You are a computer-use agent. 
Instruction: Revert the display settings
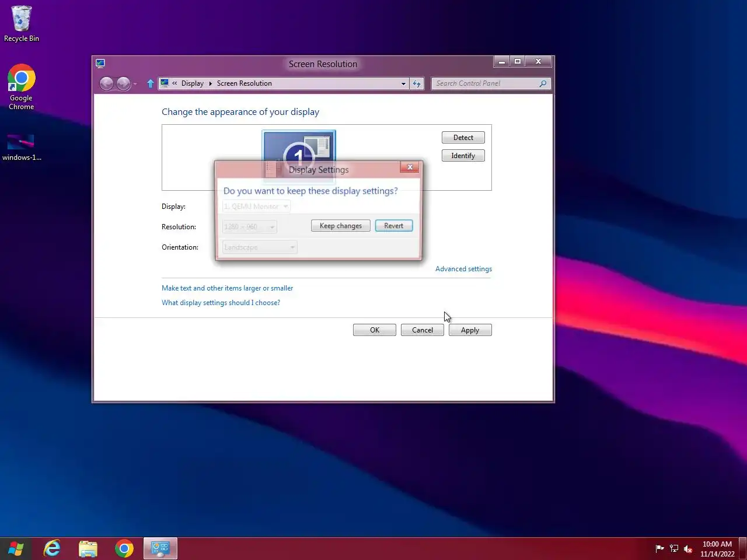[x=394, y=226]
